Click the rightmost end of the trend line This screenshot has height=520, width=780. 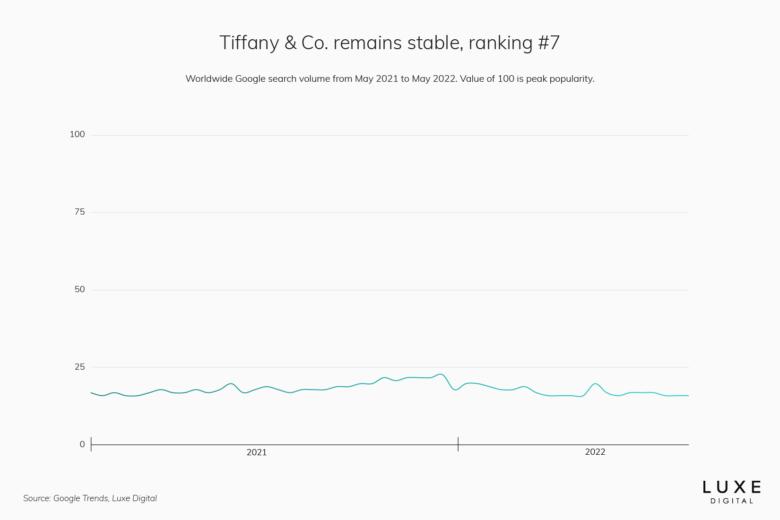[688, 395]
